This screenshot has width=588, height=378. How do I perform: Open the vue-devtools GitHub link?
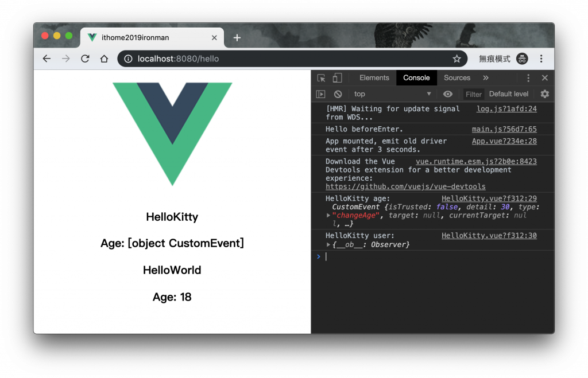[x=405, y=186]
